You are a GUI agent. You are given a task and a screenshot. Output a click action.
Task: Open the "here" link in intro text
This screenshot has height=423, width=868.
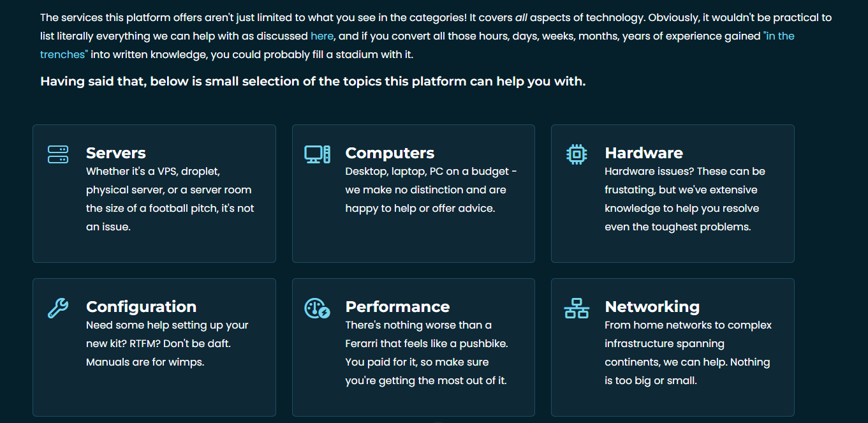click(321, 36)
